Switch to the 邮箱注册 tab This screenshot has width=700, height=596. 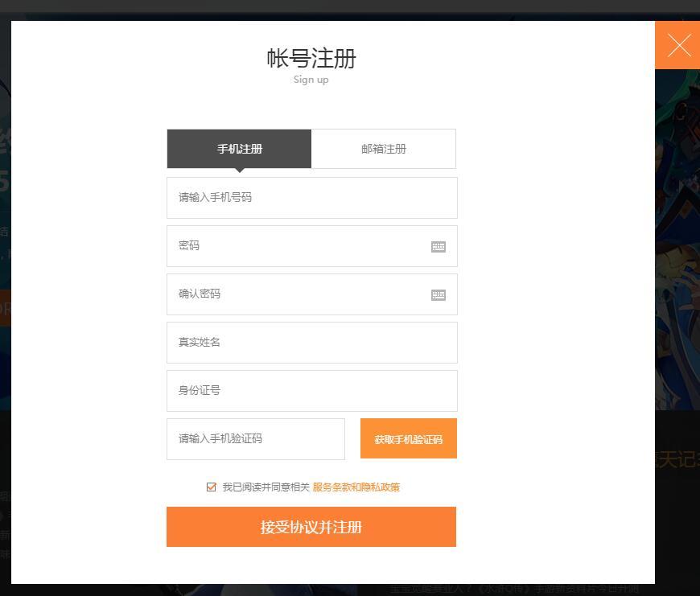coord(384,149)
